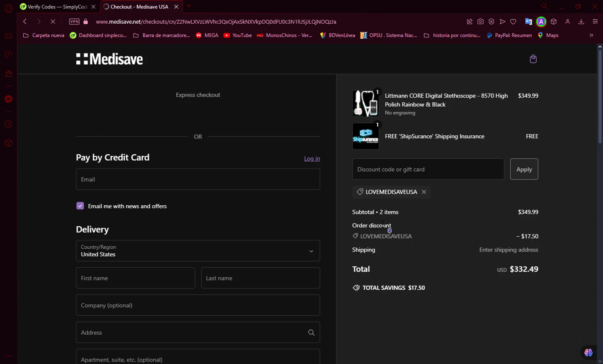Image resolution: width=603 pixels, height=364 pixels.
Task: Close the Verify Codes tab
Action: [x=93, y=7]
